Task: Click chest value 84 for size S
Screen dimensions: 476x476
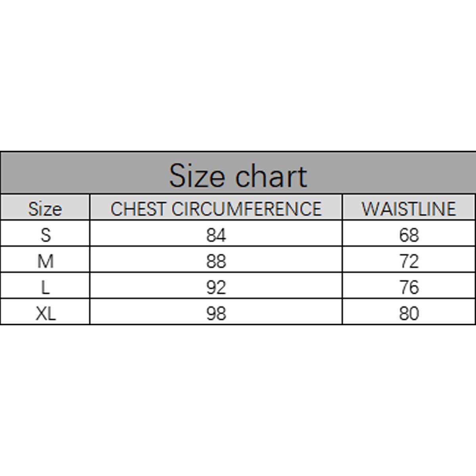Action: coord(216,235)
